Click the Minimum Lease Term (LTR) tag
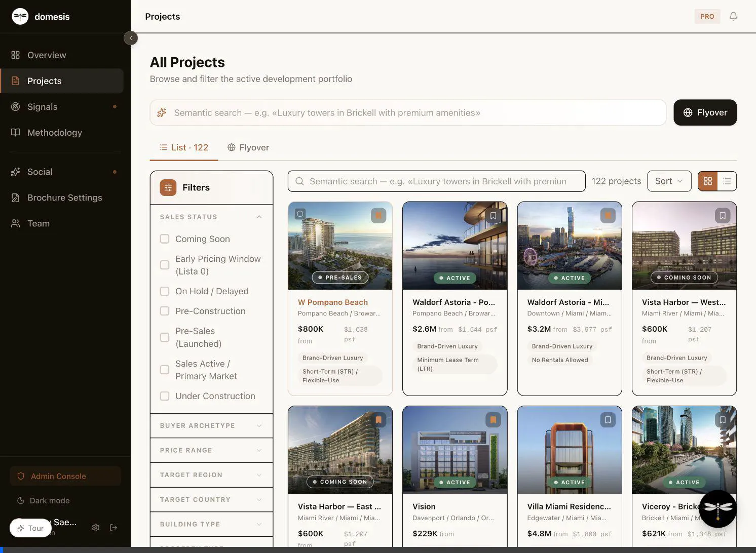This screenshot has height=553, width=756. (455, 364)
